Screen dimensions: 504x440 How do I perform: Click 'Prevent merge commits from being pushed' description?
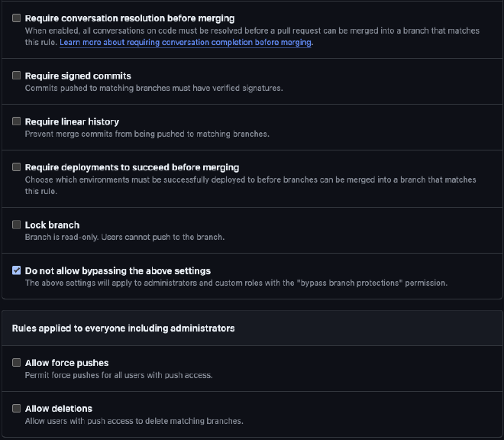pos(147,134)
